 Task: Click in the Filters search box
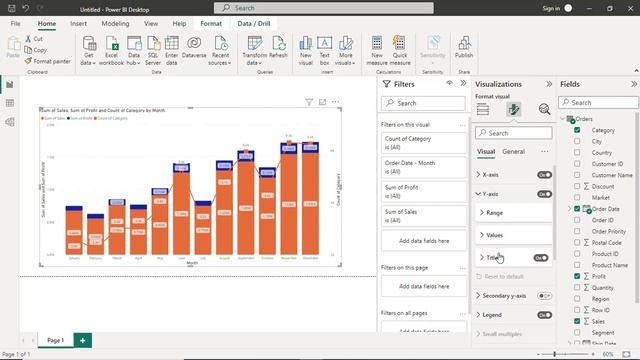point(423,103)
